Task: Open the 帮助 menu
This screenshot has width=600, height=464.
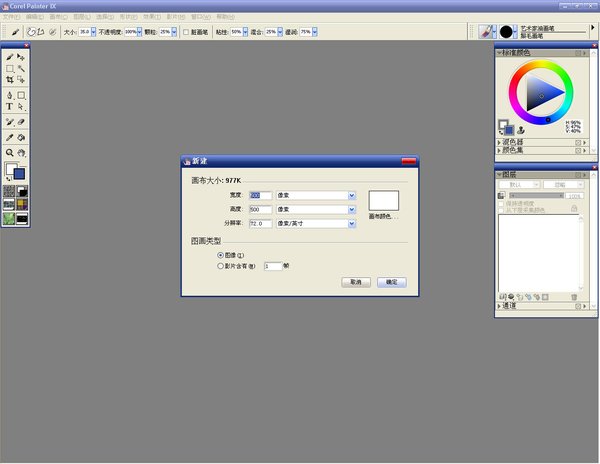Action: point(225,17)
